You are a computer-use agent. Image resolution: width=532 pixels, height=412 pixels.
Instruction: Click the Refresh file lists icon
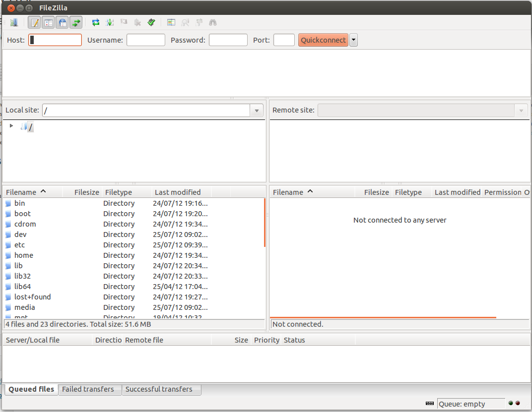96,22
